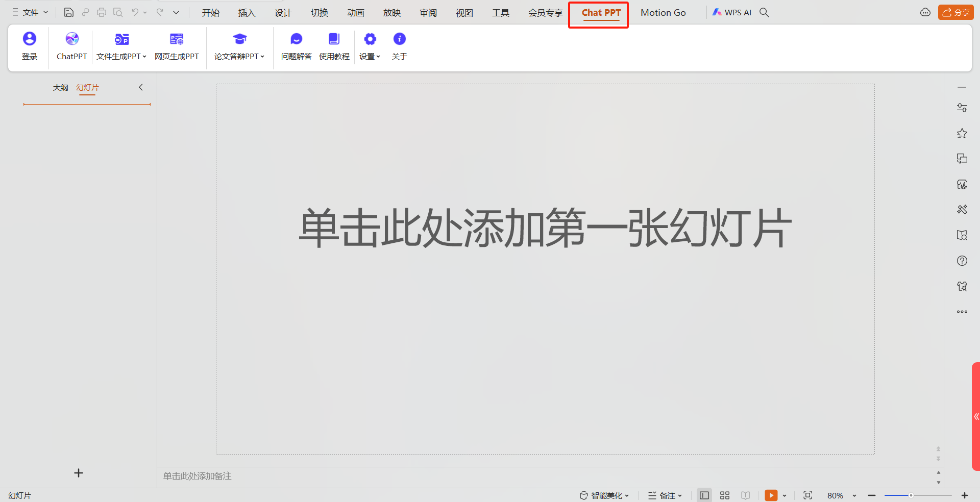Viewport: 980px width, 502px height.
Task: Open the 视图 tab
Action: (464, 13)
